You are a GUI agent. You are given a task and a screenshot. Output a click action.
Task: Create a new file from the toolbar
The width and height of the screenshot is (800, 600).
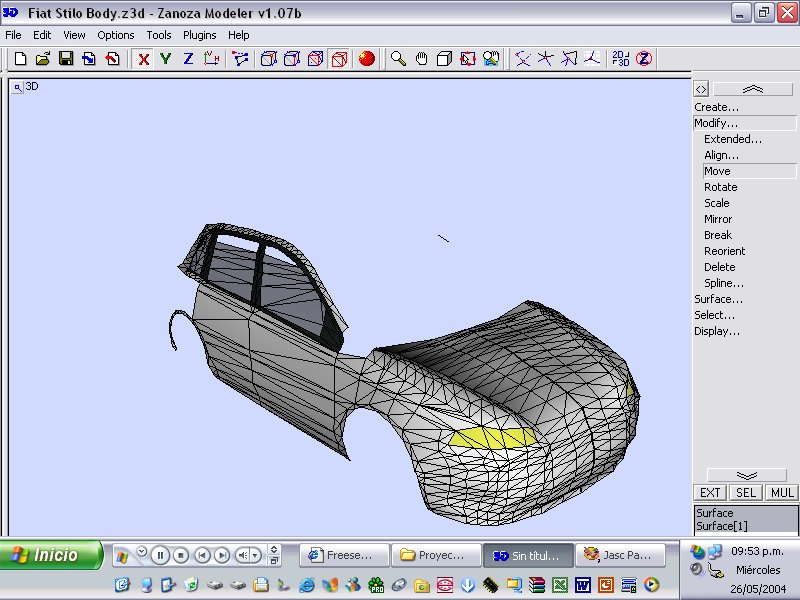pyautogui.click(x=20, y=59)
